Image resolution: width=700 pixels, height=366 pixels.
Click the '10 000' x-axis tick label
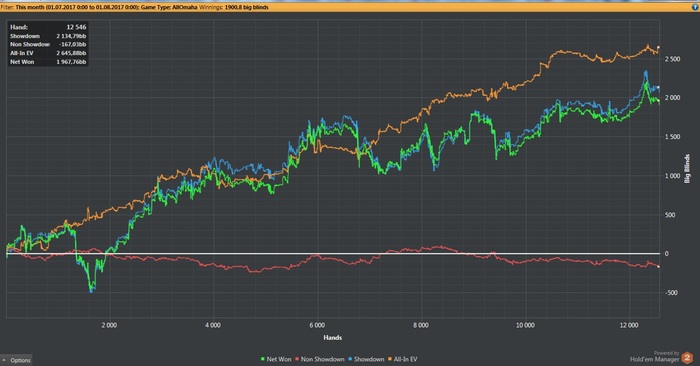[525, 325]
